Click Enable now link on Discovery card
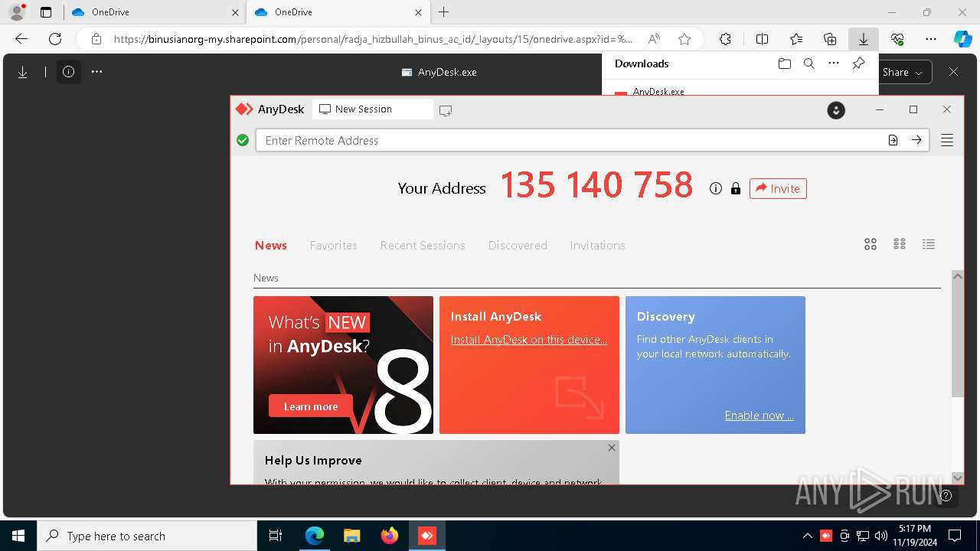This screenshot has width=980, height=551. [x=759, y=416]
